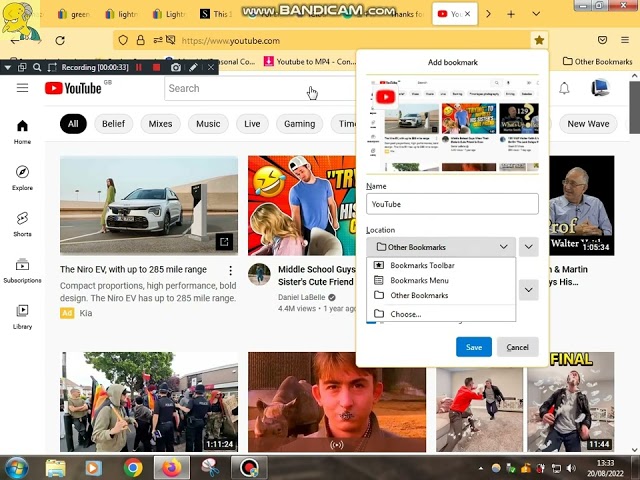640x480 pixels.
Task: Take a Bandicam screenshot with camera icon
Action: (x=176, y=67)
